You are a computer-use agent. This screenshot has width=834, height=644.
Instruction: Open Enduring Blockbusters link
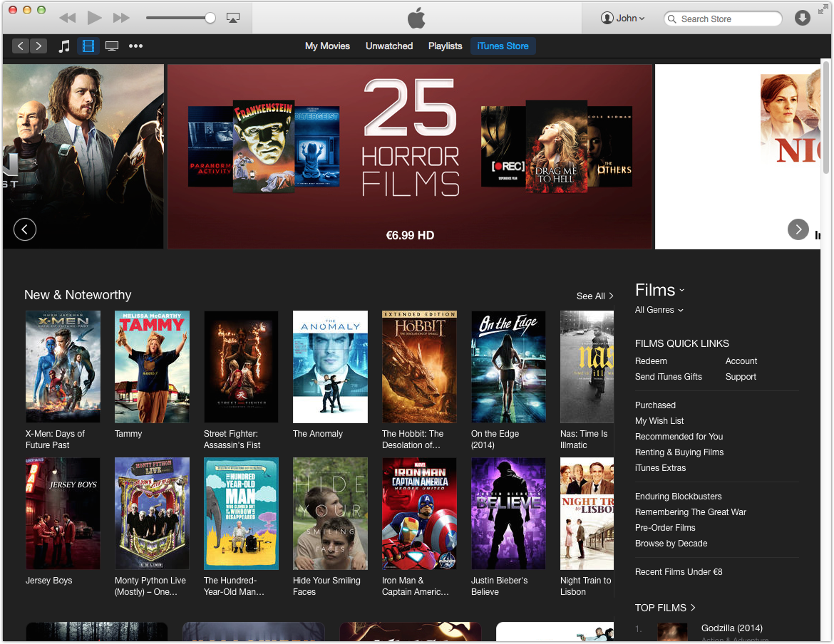pyautogui.click(x=678, y=497)
